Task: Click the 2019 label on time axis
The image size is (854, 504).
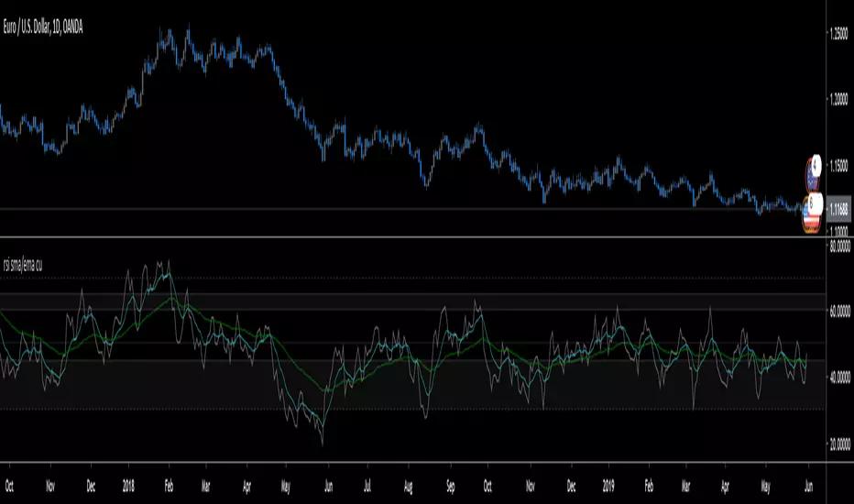Action: coord(608,486)
